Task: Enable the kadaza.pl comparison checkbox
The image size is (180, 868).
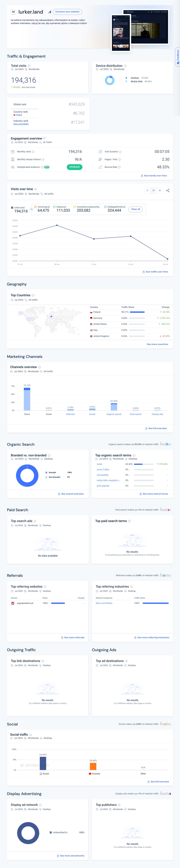Action: point(54,207)
